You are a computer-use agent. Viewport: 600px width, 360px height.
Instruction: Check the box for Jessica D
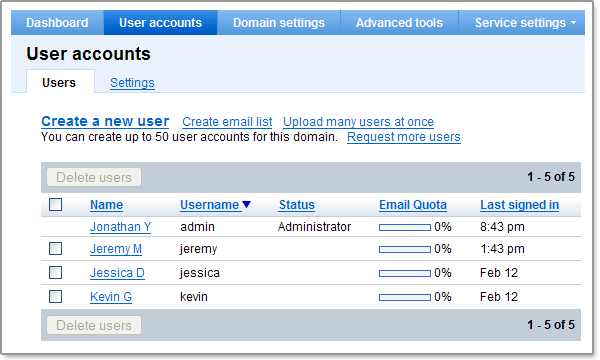point(55,273)
